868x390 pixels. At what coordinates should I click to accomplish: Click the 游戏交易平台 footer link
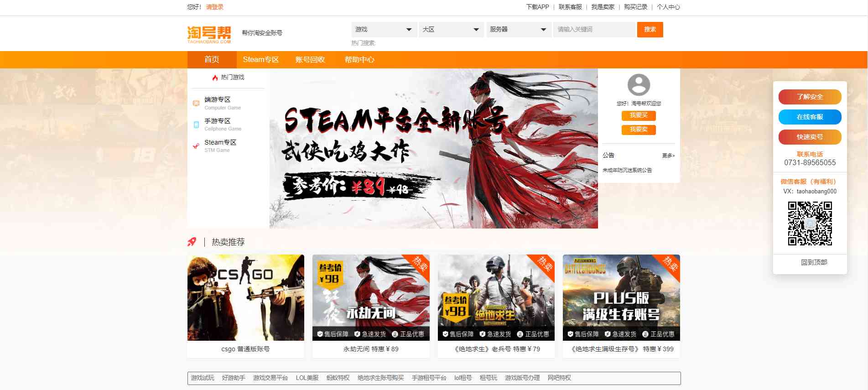[270, 378]
